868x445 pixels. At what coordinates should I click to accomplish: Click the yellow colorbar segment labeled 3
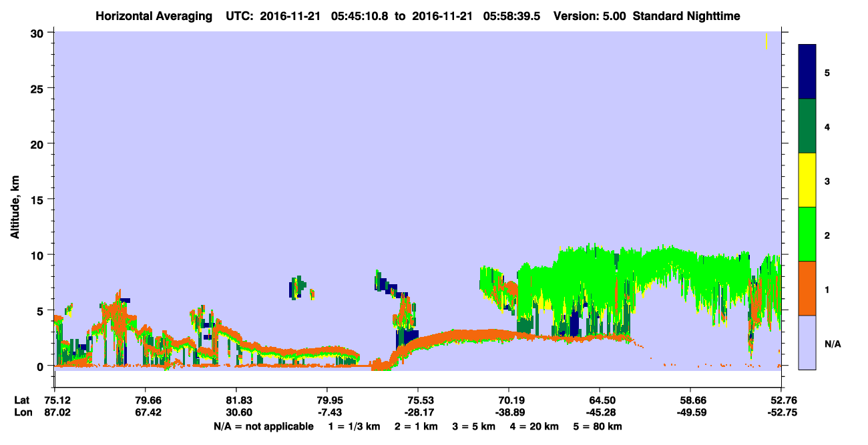tap(807, 180)
